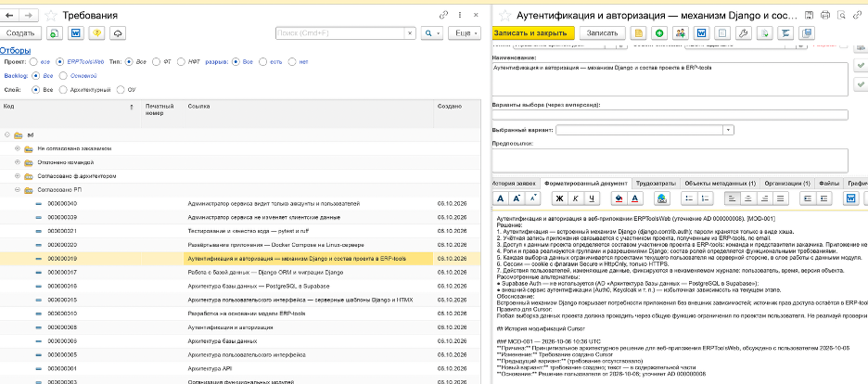Viewport: 868px width, 384px height.
Task: Insert bulleted list
Action: [689, 198]
